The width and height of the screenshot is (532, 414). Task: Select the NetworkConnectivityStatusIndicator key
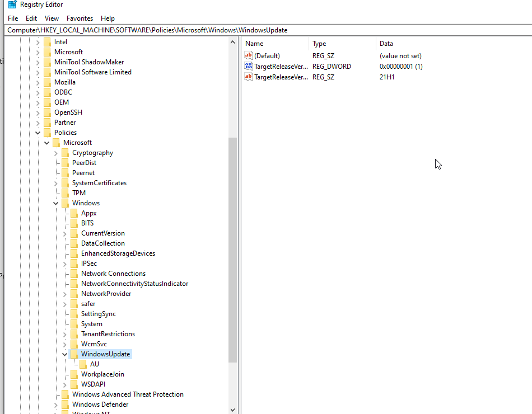click(135, 284)
